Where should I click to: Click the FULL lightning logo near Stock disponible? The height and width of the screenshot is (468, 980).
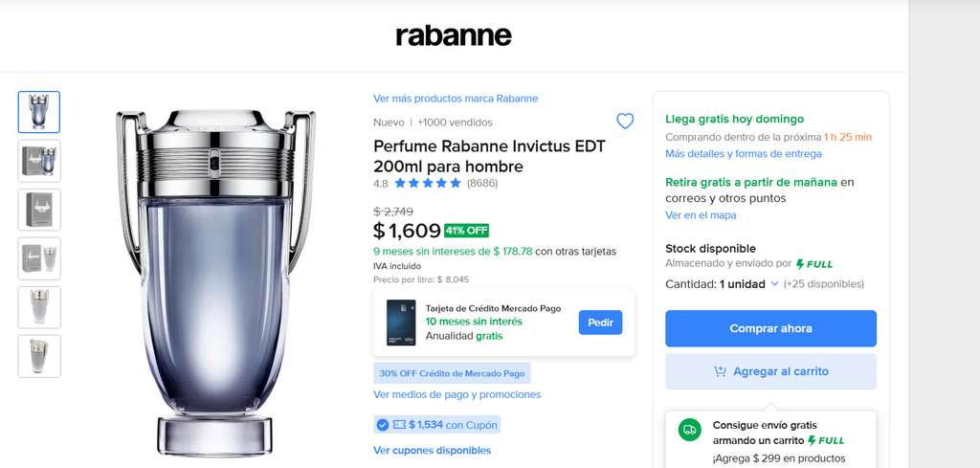tap(814, 264)
